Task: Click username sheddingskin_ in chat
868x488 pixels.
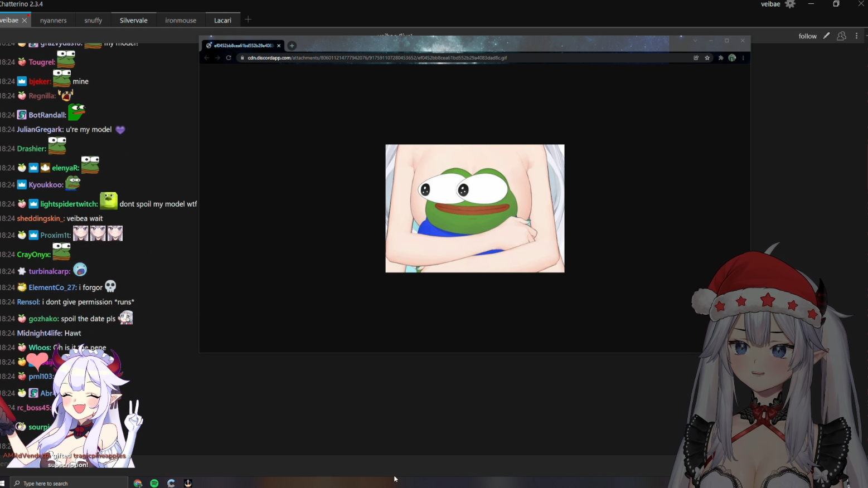Action: coord(41,218)
